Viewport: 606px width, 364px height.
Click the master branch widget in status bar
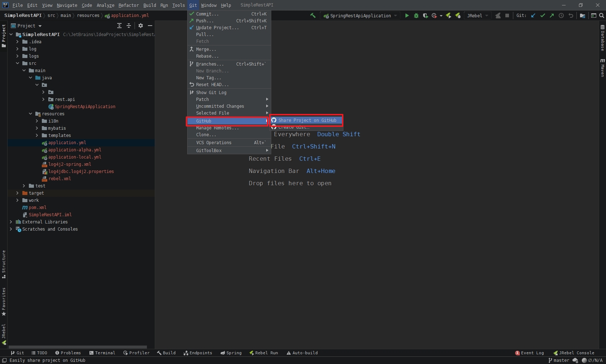[559, 360]
